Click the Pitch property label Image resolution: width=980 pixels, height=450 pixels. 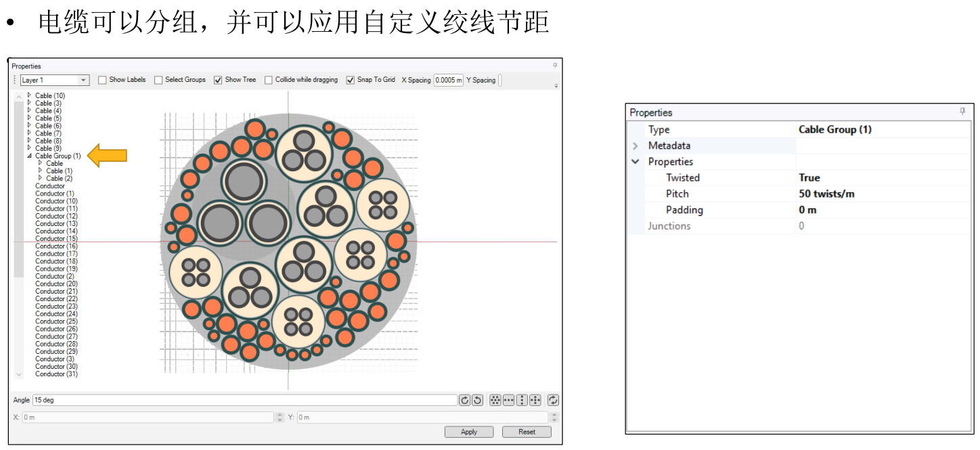[677, 194]
